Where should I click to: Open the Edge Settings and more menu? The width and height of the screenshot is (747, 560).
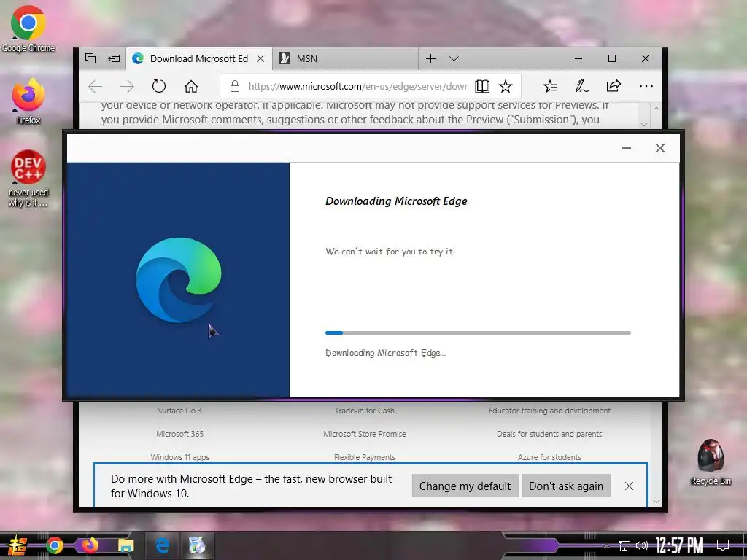click(x=646, y=86)
